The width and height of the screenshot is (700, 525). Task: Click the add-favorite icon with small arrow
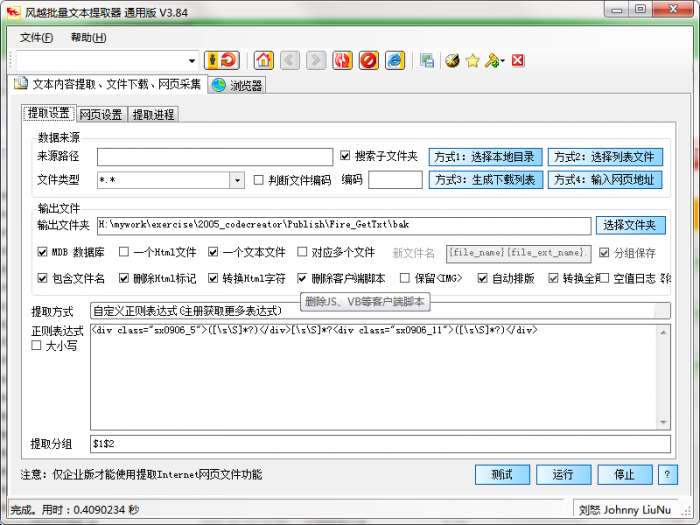pyautogui.click(x=494, y=60)
